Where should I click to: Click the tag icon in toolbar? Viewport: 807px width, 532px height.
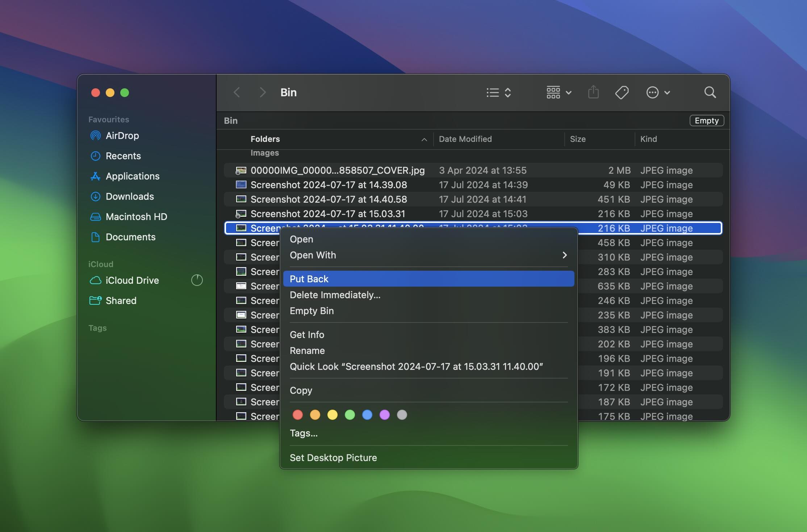[622, 92]
